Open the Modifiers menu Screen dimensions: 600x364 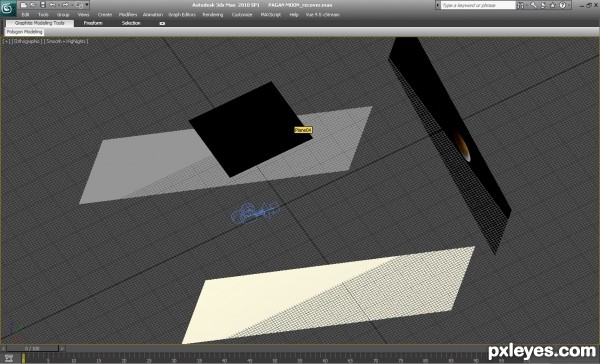pos(128,15)
